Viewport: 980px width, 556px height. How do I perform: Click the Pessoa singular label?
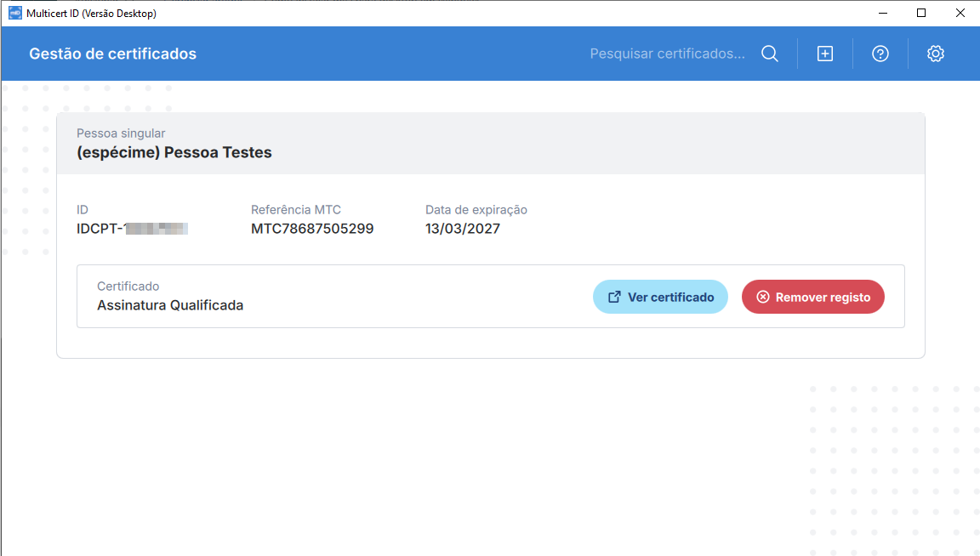121,133
